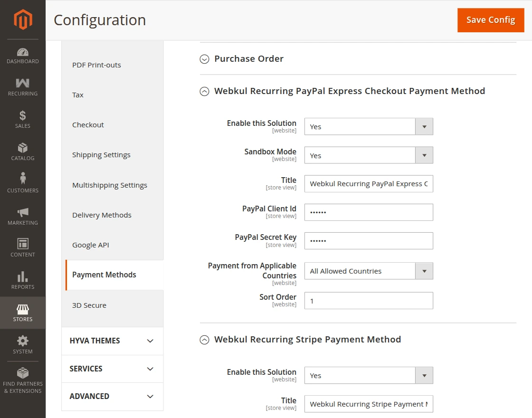Open Shipping Settings in the left menu
532x418 pixels.
click(102, 154)
